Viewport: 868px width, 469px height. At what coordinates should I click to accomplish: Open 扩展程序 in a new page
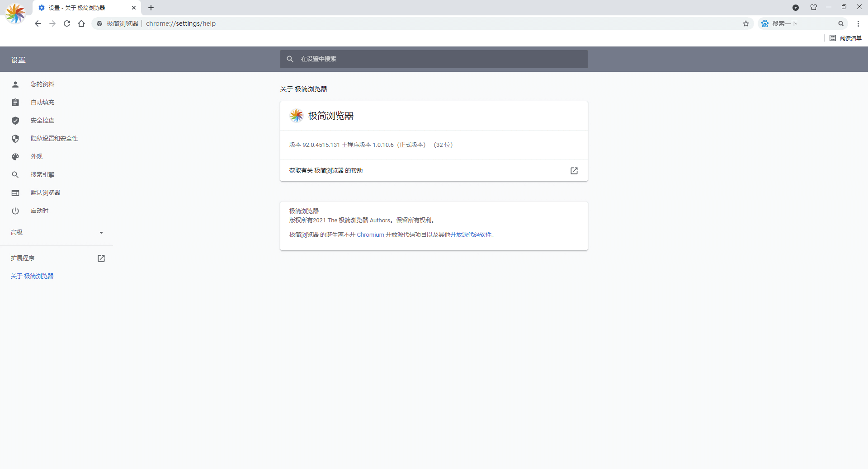[101, 258]
